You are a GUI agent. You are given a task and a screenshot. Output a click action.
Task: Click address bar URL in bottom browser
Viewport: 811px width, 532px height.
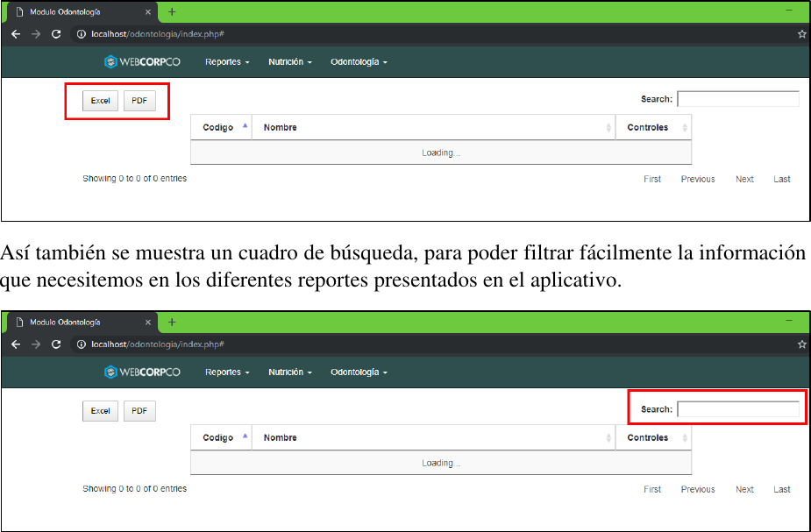[158, 344]
